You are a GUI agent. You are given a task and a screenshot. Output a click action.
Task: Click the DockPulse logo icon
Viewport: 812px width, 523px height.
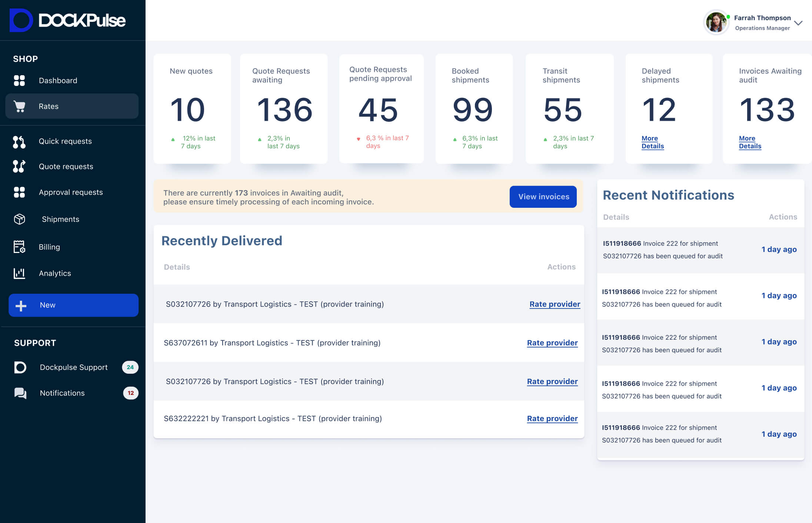point(21,20)
